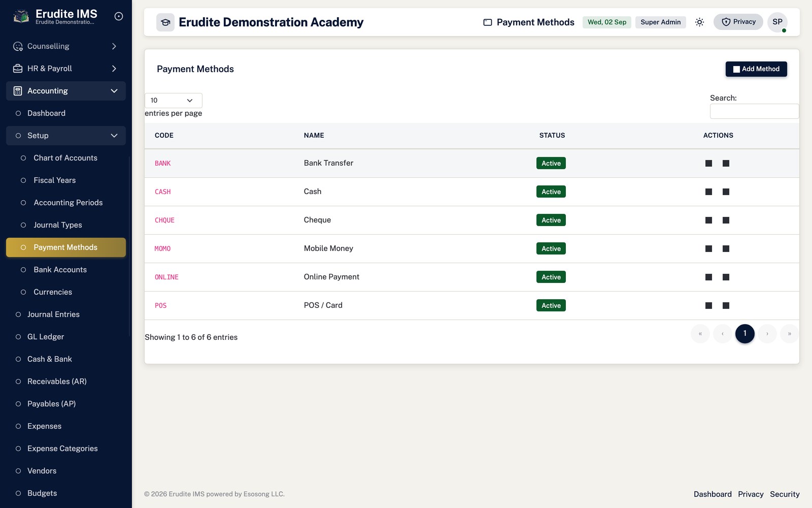The image size is (812, 508).
Task: Click the Super Admin role badge
Action: (x=660, y=22)
